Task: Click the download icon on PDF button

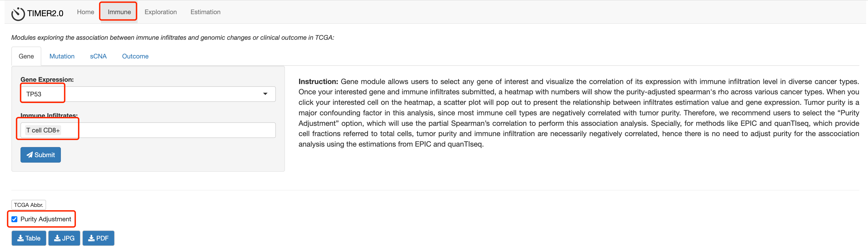Action: (91, 238)
